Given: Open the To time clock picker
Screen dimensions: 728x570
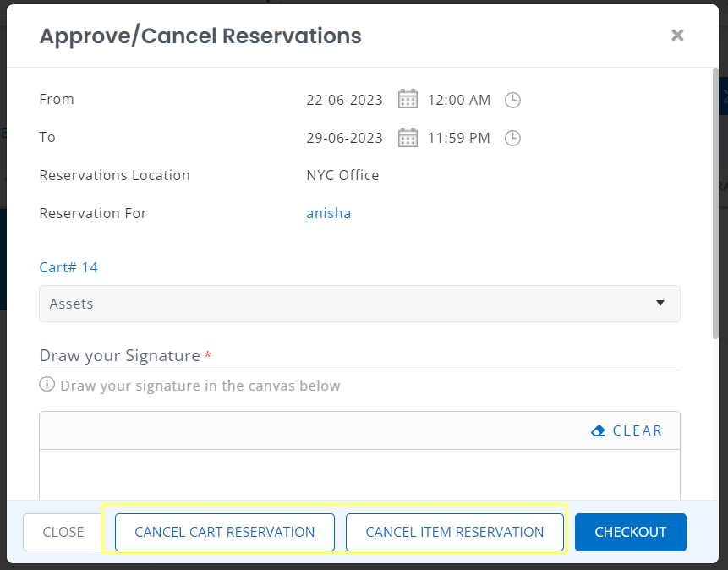Looking at the screenshot, I should (x=512, y=138).
